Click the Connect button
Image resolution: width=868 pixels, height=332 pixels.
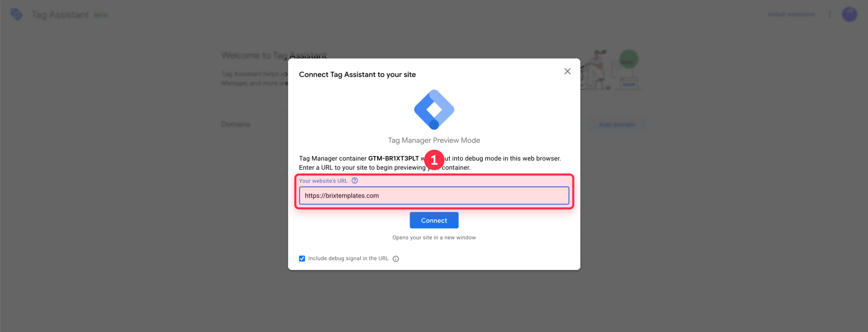[x=434, y=220]
